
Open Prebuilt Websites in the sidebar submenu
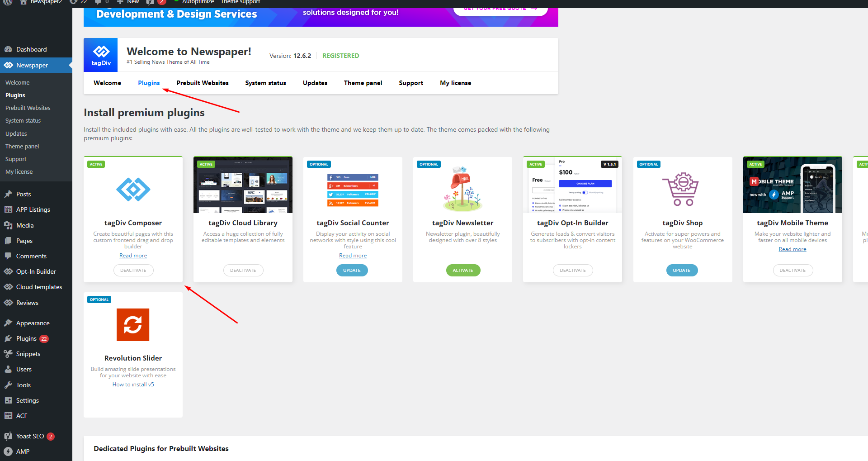pyautogui.click(x=28, y=108)
